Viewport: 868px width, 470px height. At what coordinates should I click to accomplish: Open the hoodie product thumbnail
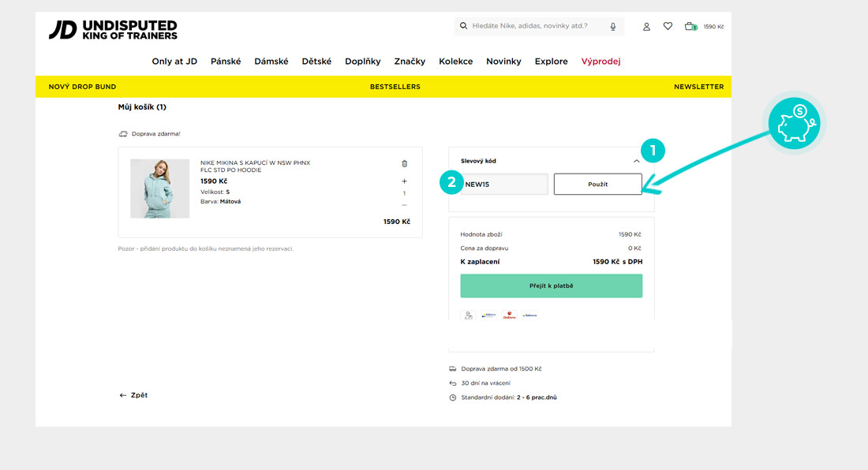point(160,188)
